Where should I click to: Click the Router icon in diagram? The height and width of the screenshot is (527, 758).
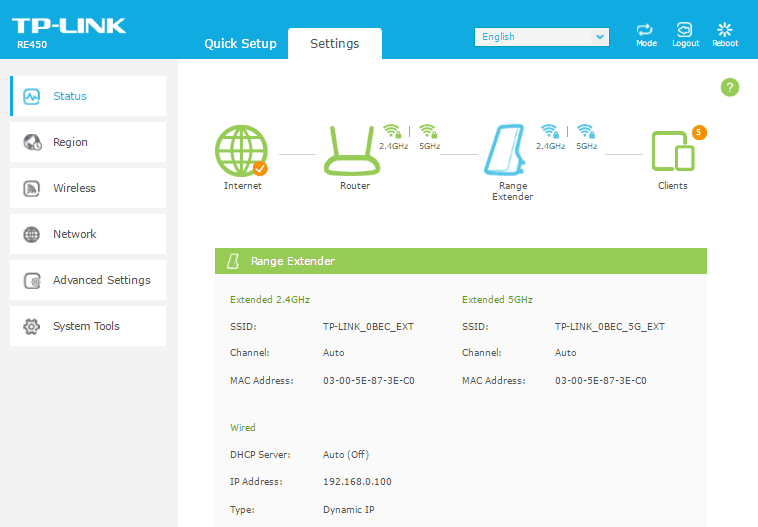[x=352, y=150]
